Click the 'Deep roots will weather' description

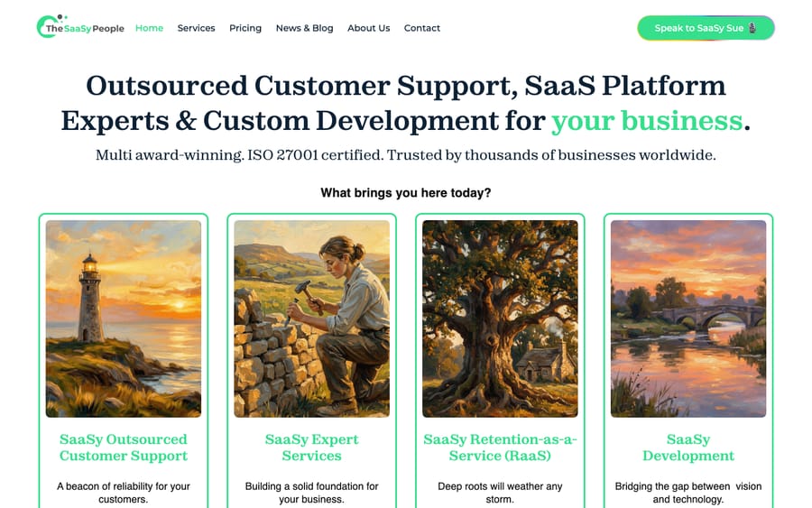(500, 493)
